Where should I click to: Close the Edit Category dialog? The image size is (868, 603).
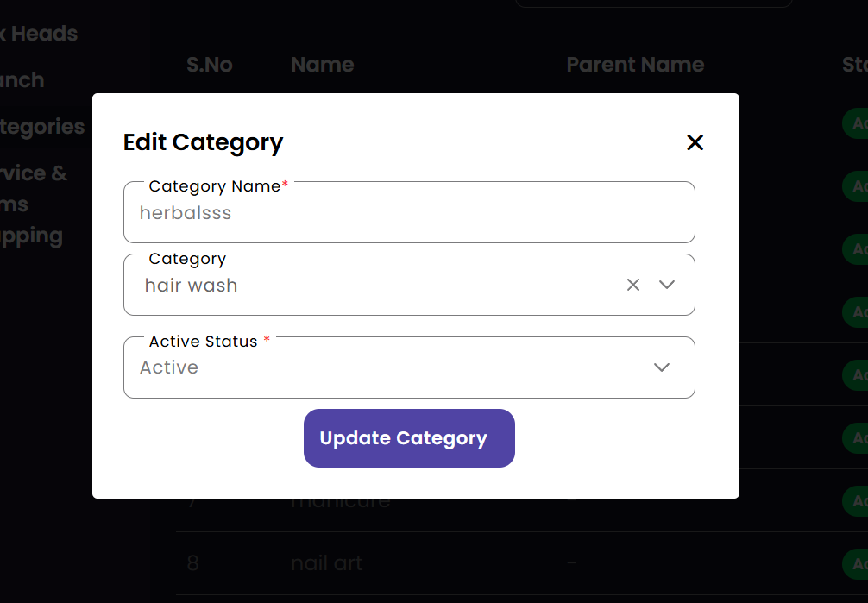(695, 143)
